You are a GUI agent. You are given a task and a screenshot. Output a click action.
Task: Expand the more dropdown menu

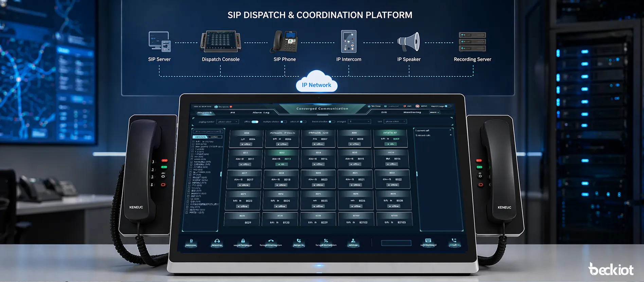(x=434, y=112)
